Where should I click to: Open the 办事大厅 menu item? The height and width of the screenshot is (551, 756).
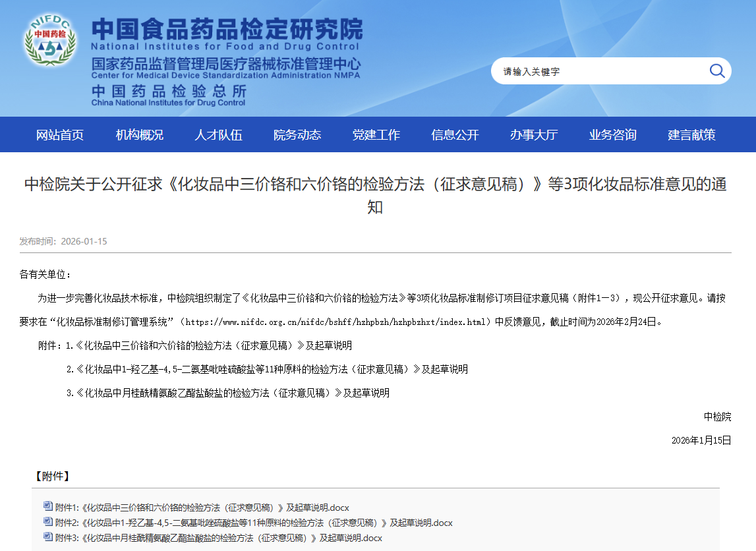pyautogui.click(x=533, y=135)
